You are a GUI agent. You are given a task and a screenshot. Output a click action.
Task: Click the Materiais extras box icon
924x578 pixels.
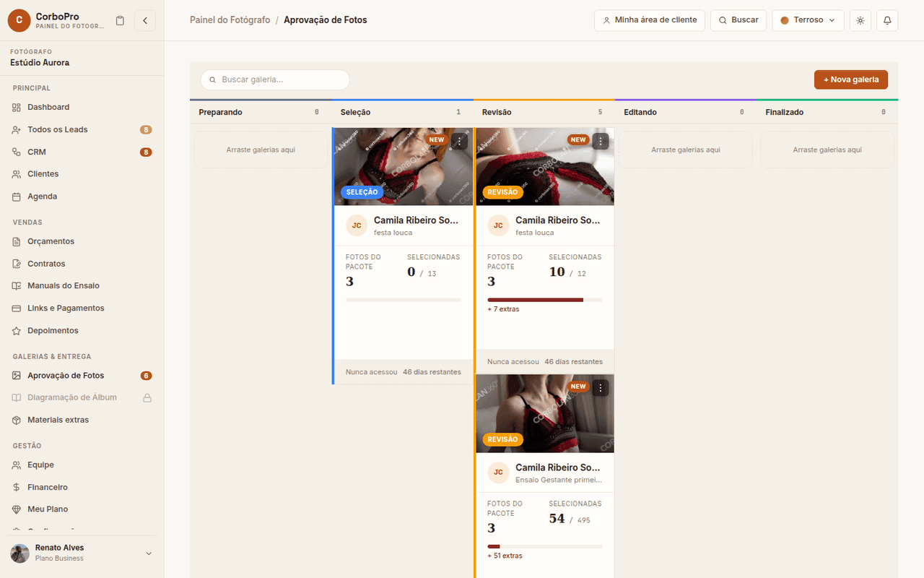17,420
